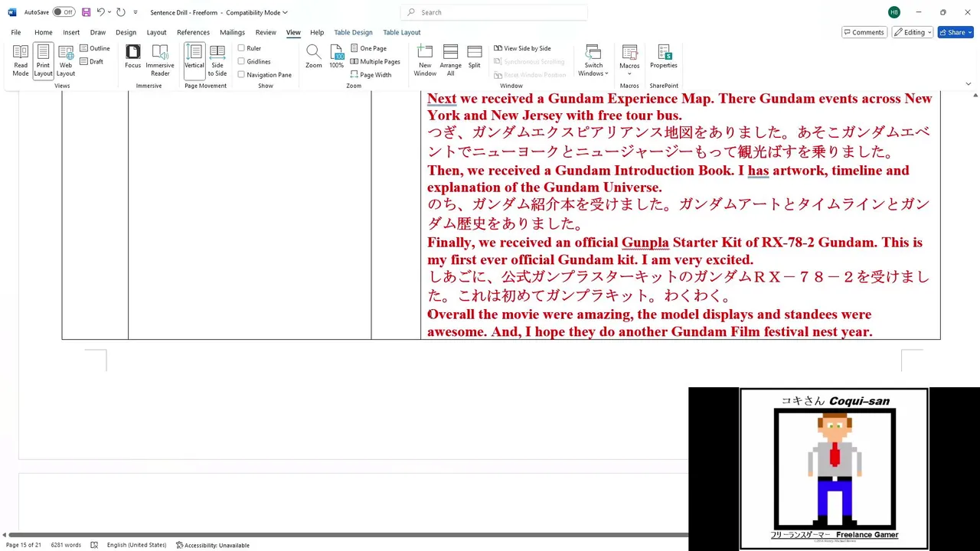The height and width of the screenshot is (551, 980).
Task: Toggle AutoSave switch
Action: click(x=64, y=12)
